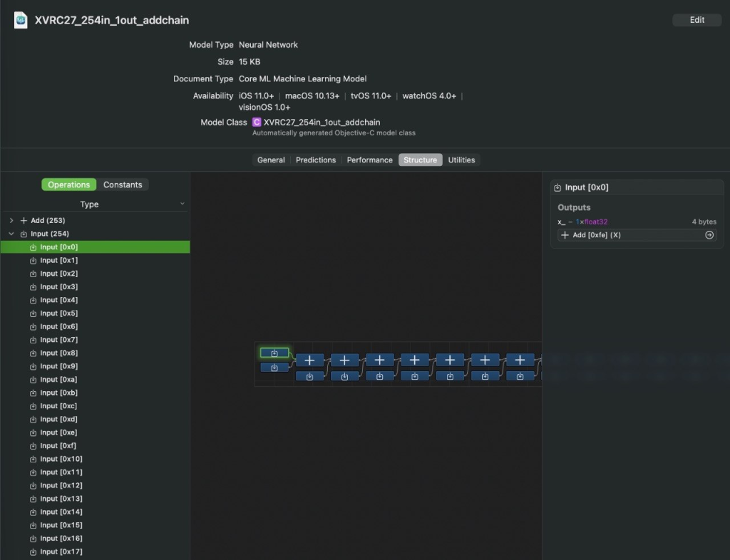The width and height of the screenshot is (730, 560).
Task: Click the 15 KB size value
Action: pyautogui.click(x=250, y=62)
